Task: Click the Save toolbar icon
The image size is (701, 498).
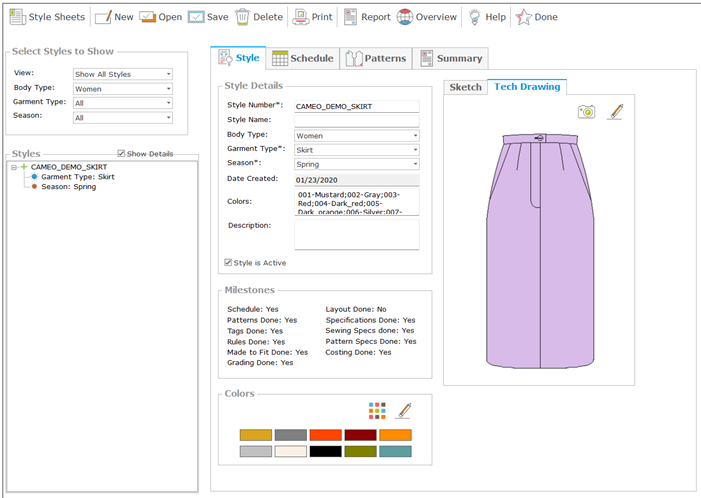Action: click(196, 17)
